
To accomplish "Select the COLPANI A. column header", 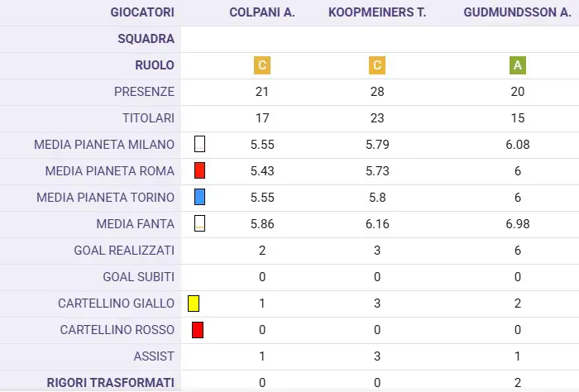I will pyautogui.click(x=262, y=12).
